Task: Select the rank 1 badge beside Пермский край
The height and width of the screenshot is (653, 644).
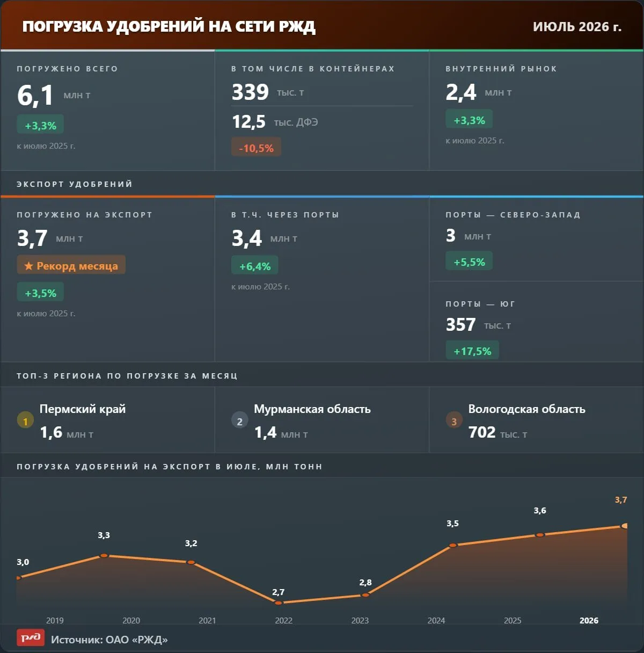Action: pyautogui.click(x=25, y=421)
